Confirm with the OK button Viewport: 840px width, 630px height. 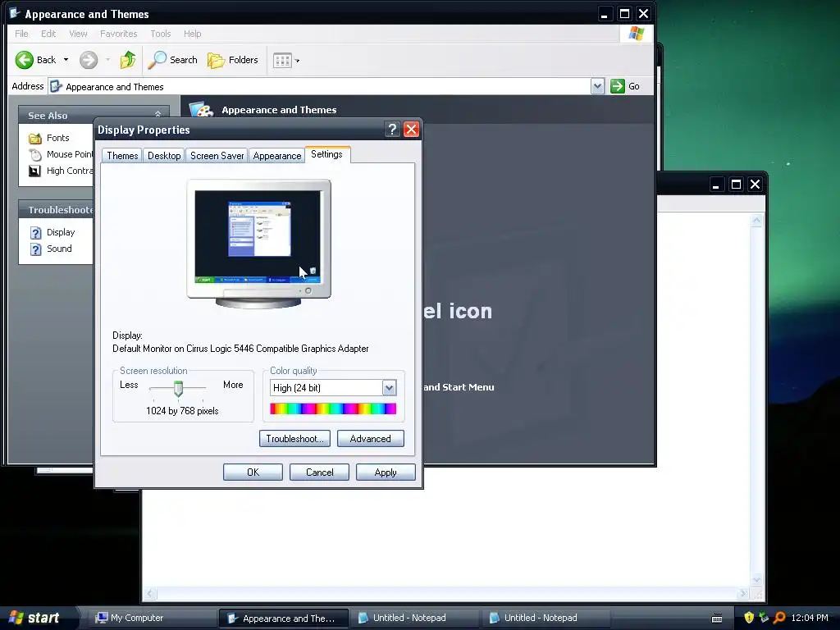click(x=253, y=472)
